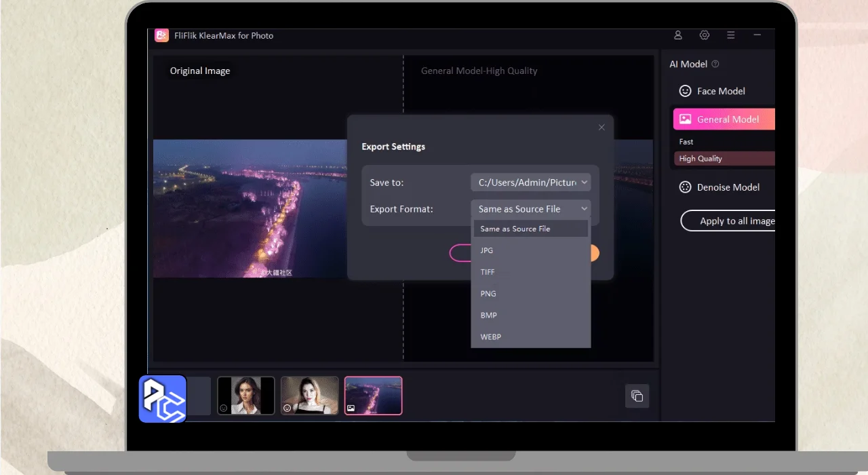Click the FliFlik KlearMax app logo
Image resolution: width=868 pixels, height=475 pixels.
tap(161, 35)
